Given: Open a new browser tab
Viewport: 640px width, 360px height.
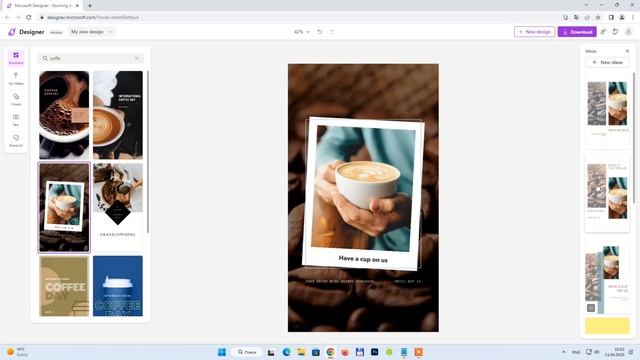Looking at the screenshot, I should 90,6.
